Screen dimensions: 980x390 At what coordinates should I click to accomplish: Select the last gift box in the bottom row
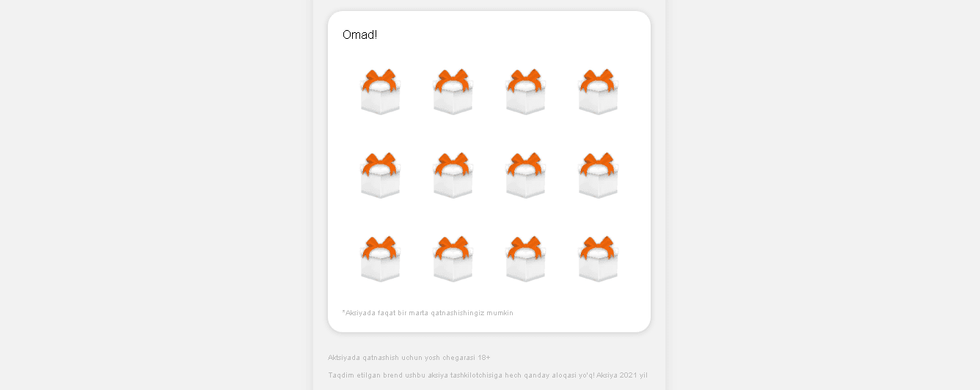tap(598, 259)
